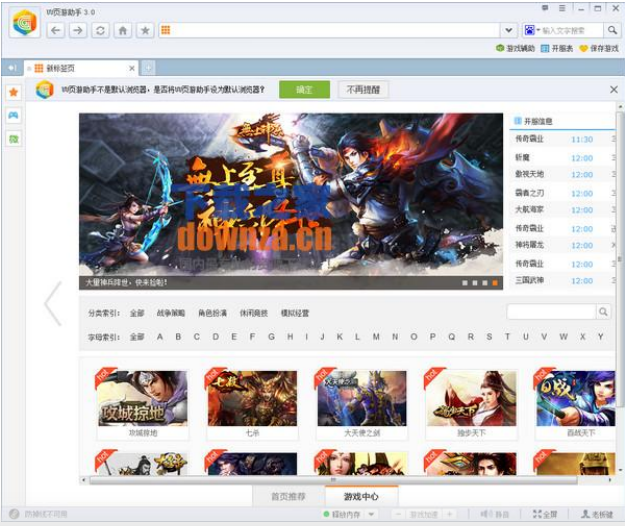Filter games by letter M
Screen dimensions: 625x526
point(376,337)
